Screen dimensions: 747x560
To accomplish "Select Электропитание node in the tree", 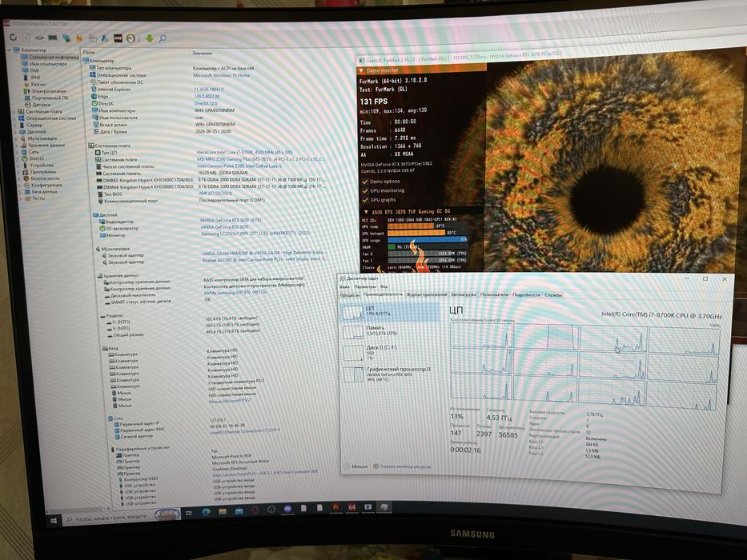I will tap(44, 90).
